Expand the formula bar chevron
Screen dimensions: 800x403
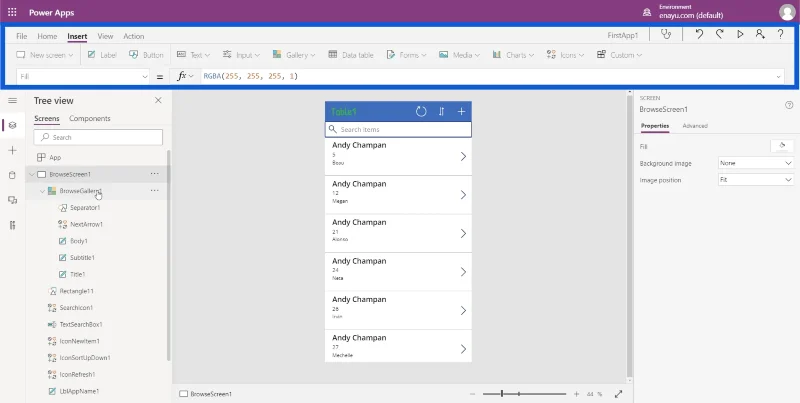coord(779,77)
